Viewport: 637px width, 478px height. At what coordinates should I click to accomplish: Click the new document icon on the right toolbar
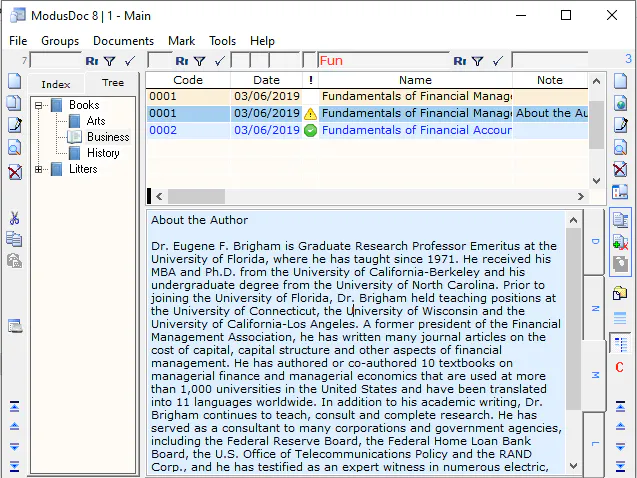pos(620,81)
